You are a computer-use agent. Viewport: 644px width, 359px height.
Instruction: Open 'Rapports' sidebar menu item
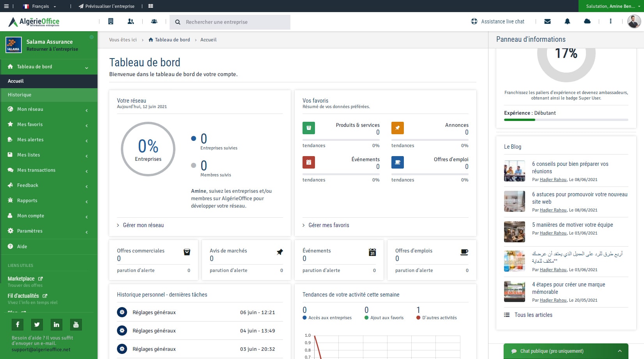point(49,201)
